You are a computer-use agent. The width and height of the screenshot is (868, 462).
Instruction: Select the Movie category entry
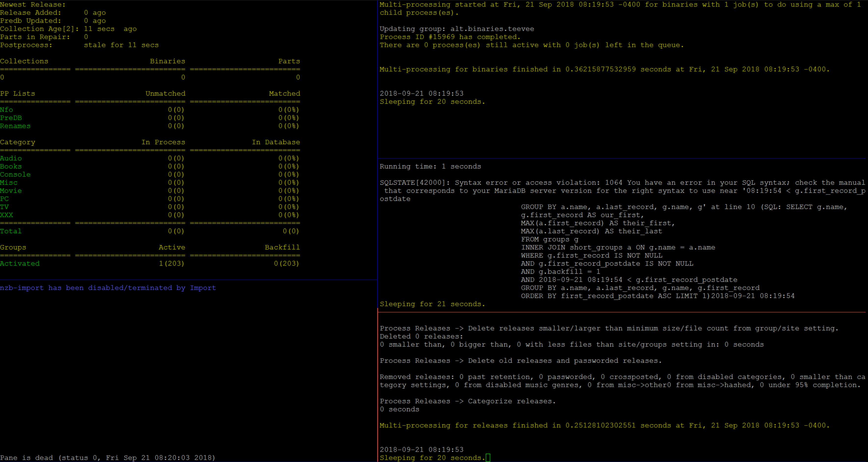pyautogui.click(x=11, y=191)
